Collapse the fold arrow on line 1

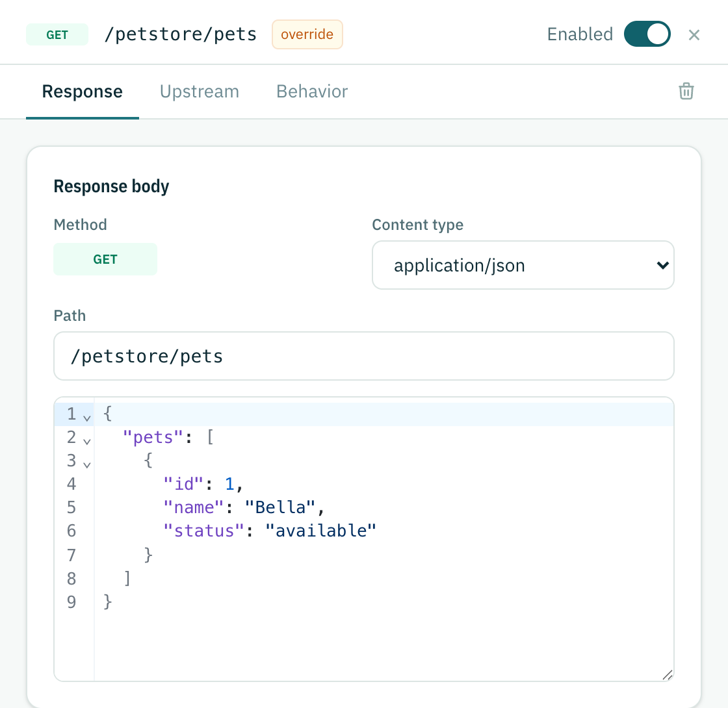pos(87,418)
